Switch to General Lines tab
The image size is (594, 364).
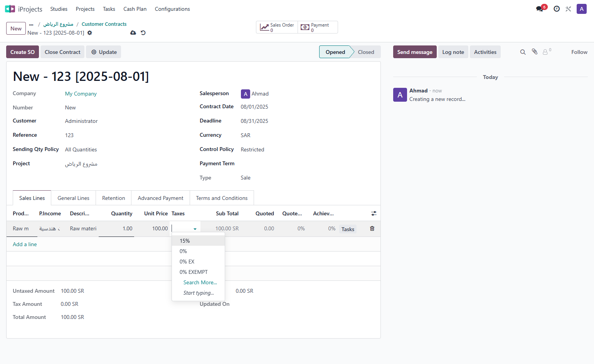point(74,198)
